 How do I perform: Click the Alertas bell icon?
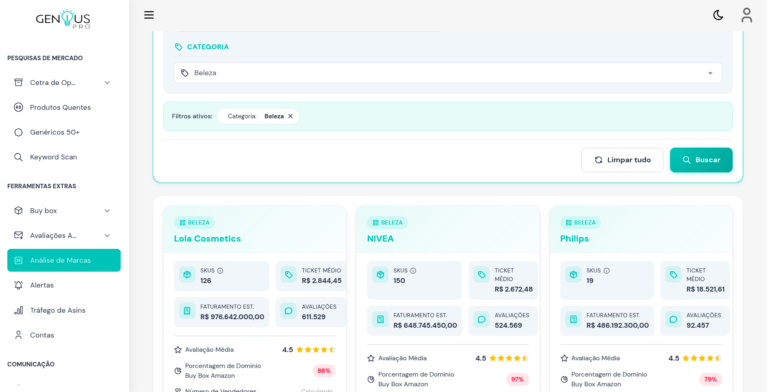(18, 285)
